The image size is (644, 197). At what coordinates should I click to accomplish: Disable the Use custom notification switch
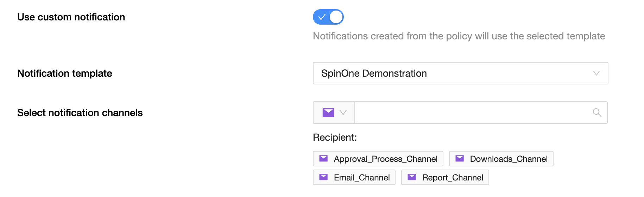tap(328, 17)
